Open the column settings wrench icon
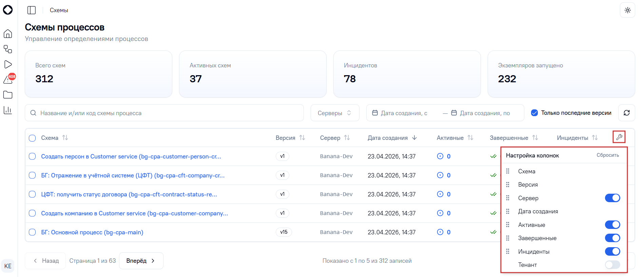The image size is (644, 277). coord(619,137)
